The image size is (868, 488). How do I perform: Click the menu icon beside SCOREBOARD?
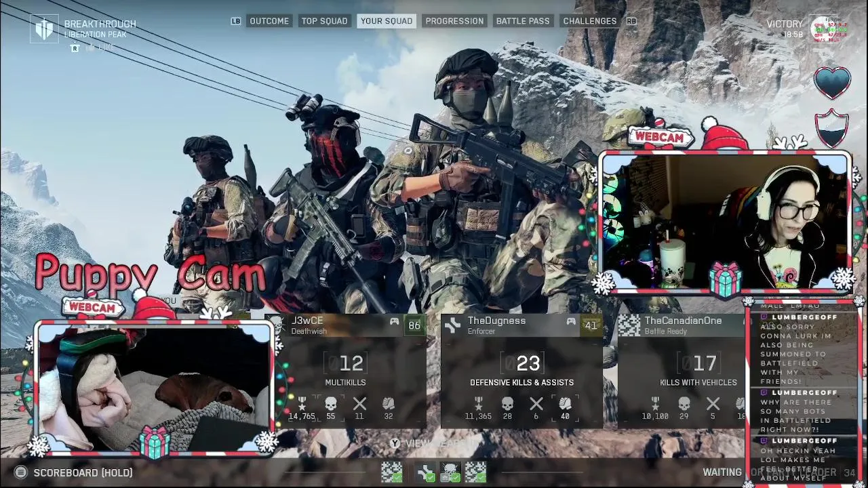point(21,472)
